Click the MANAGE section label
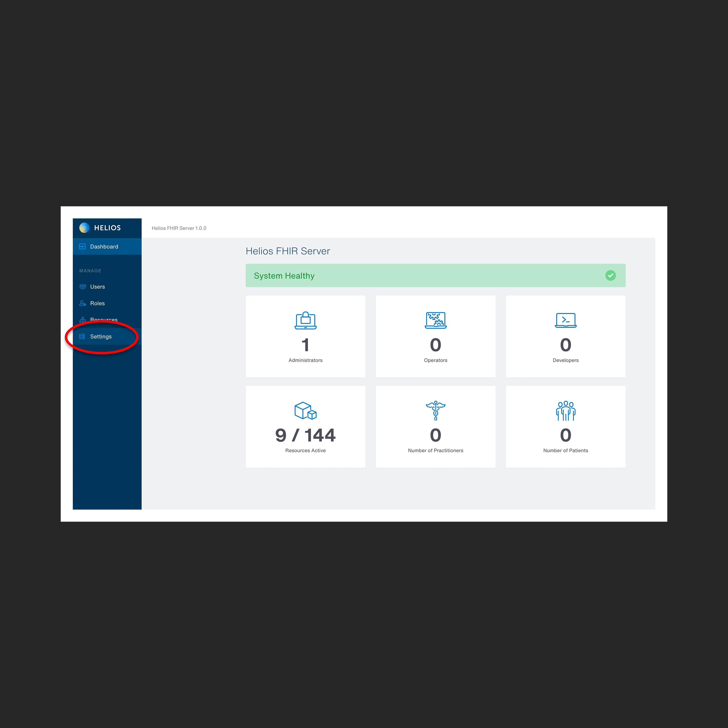Image resolution: width=728 pixels, height=728 pixels. (90, 271)
